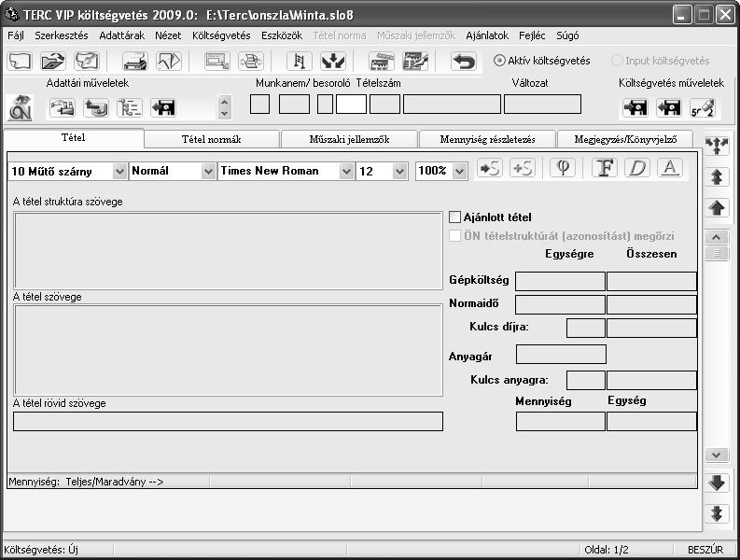Click the floppy with right arrow budget icon
The width and height of the screenshot is (740, 560).
(x=635, y=107)
